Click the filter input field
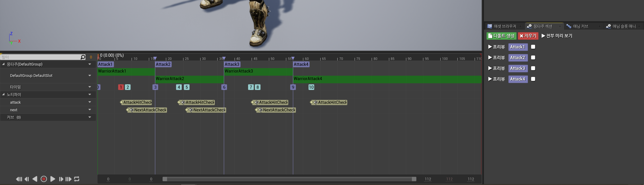The height and width of the screenshot is (185, 644). pyautogui.click(x=40, y=57)
